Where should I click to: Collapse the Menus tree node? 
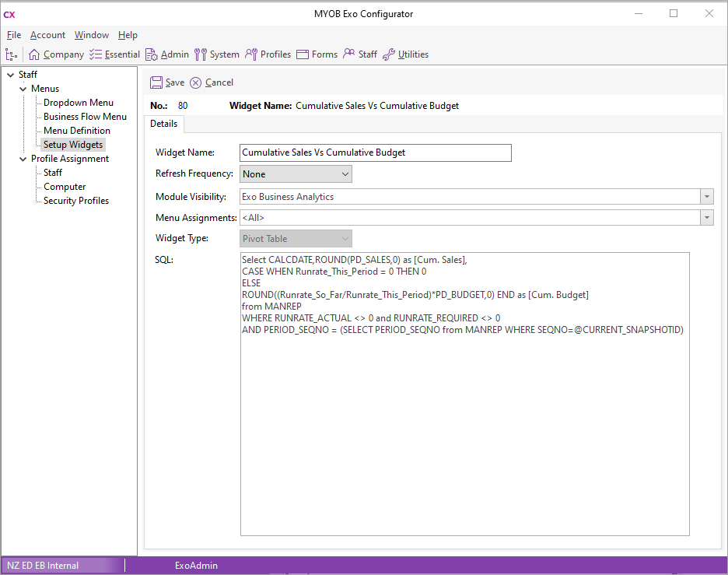pos(23,89)
